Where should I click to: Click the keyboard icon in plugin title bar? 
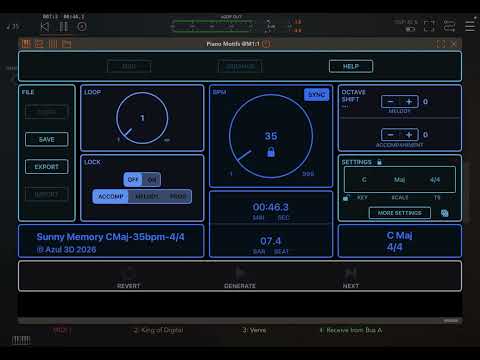[26, 44]
